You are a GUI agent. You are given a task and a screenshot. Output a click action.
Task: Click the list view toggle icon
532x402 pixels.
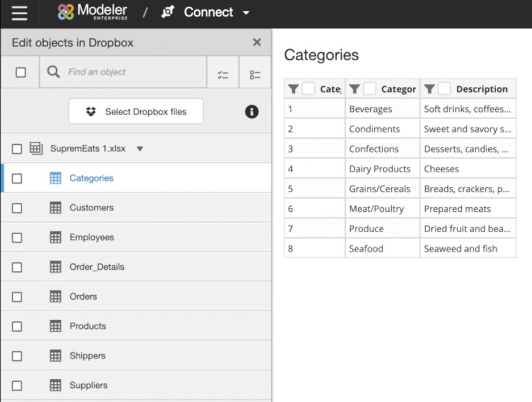[255, 74]
